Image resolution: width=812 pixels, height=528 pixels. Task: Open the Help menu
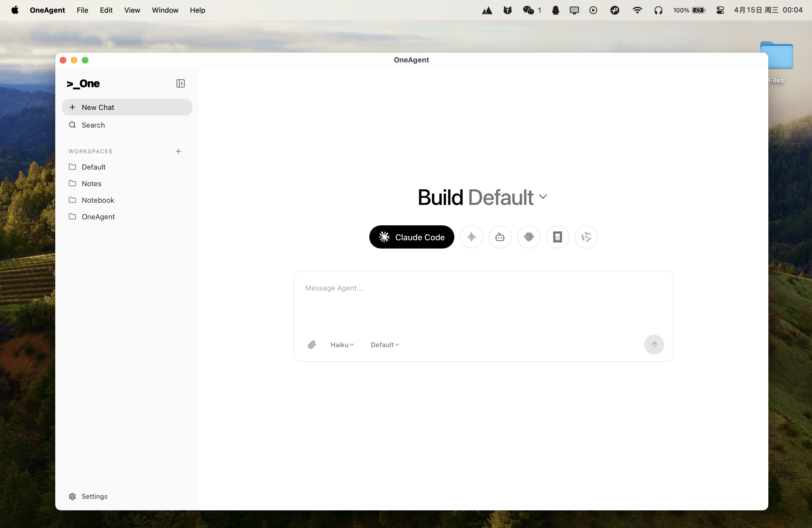(197, 10)
